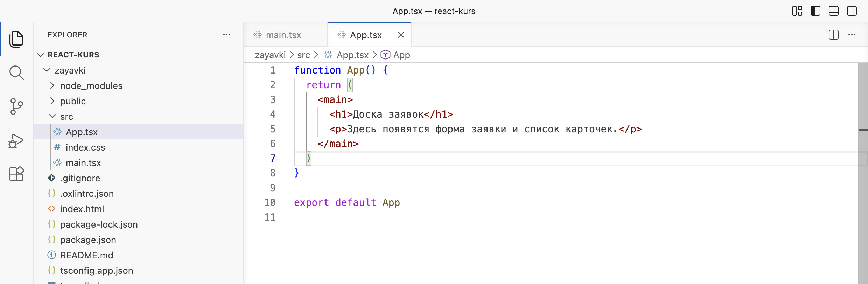
Task: Click zayavki breadcrumb segment
Action: (270, 55)
